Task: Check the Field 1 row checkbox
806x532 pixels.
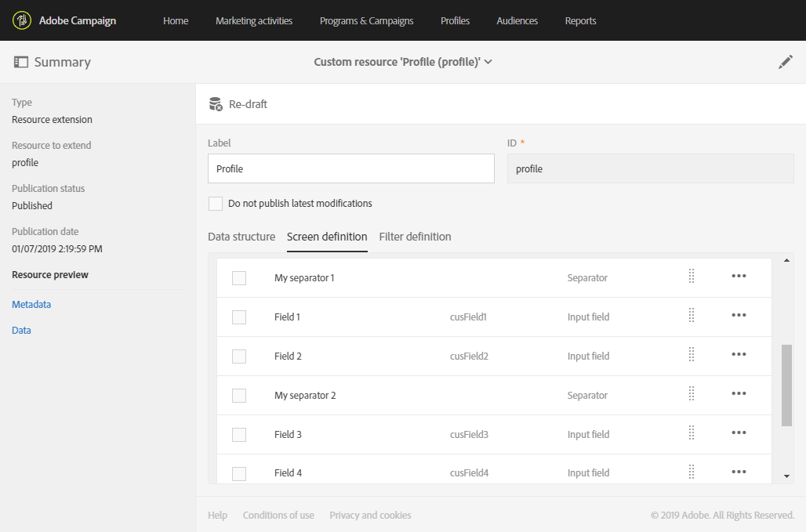Action: (239, 317)
